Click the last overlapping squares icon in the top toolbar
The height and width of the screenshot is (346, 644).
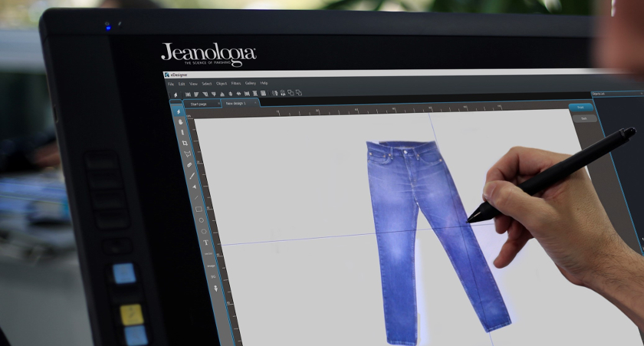[299, 93]
